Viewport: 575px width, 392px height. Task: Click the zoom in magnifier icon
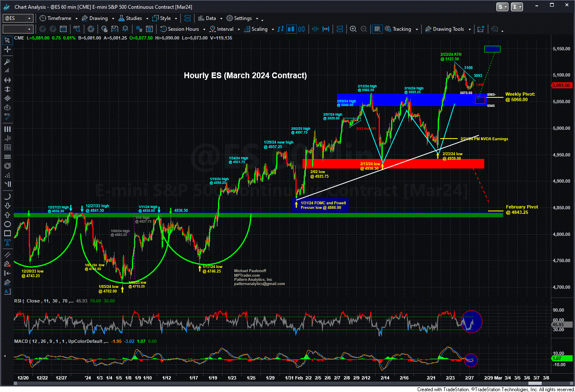pyautogui.click(x=353, y=29)
